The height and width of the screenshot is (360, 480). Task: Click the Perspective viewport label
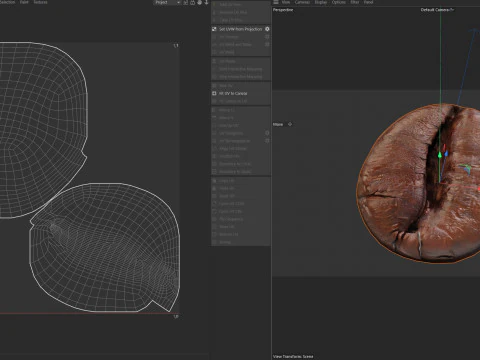[283, 10]
